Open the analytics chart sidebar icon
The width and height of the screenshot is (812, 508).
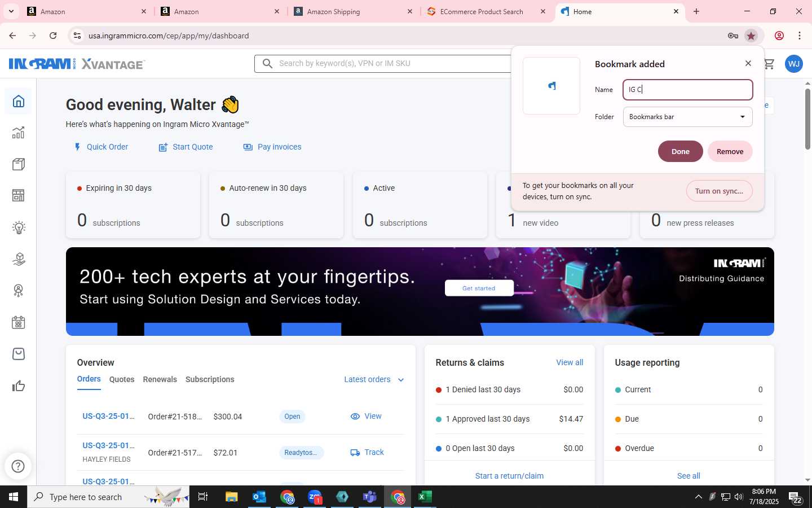point(19,133)
